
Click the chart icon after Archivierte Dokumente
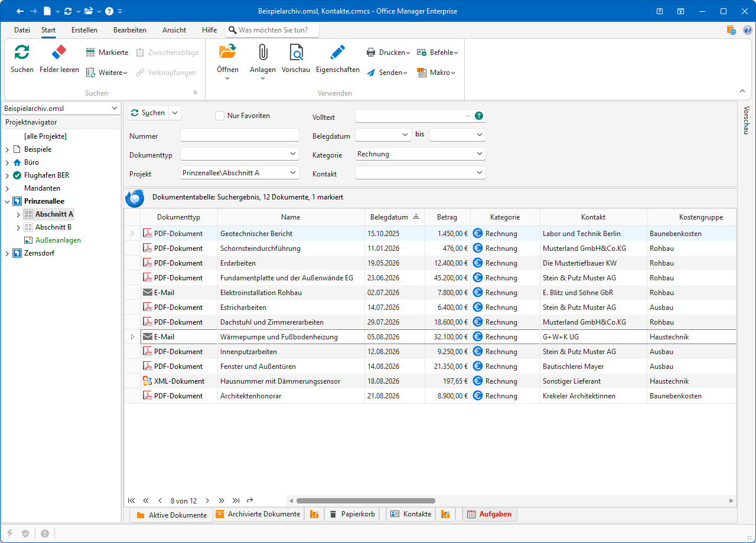tap(314, 514)
